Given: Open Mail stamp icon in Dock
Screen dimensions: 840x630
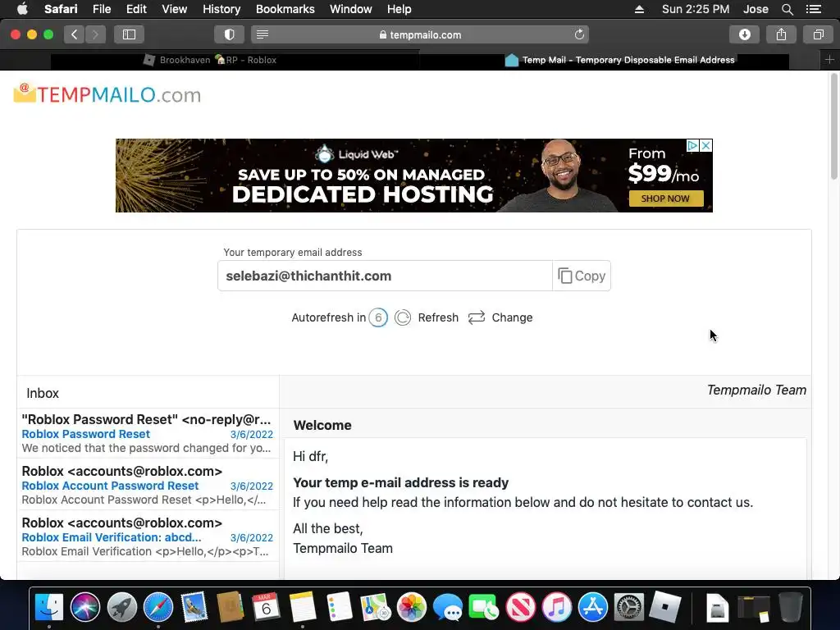Looking at the screenshot, I should pos(194,607).
